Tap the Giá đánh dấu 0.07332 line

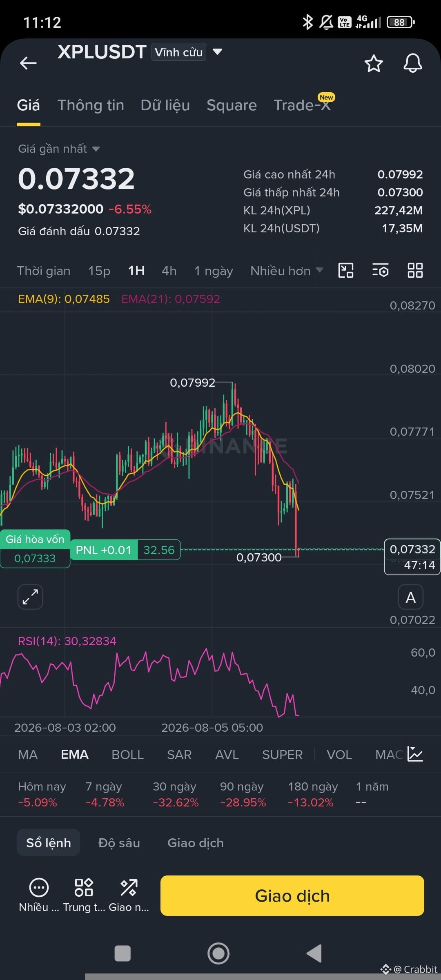(79, 231)
